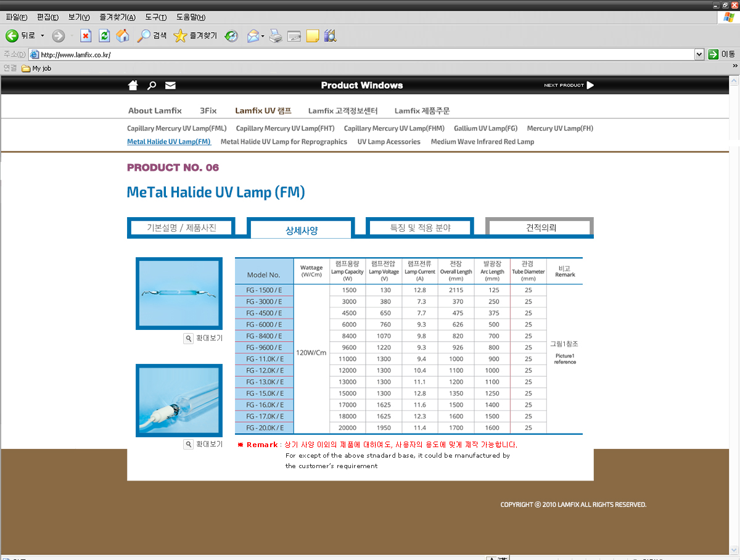
Task: Click the NEXT PRODUCT button
Action: click(x=569, y=85)
